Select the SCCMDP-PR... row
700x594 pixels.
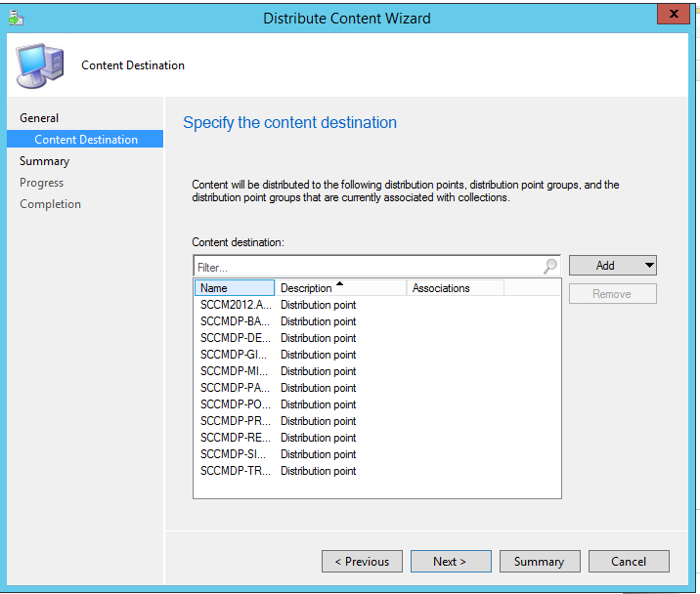coord(377,421)
